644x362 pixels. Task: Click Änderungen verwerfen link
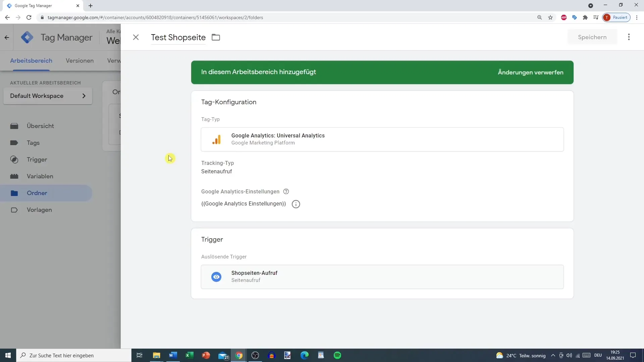tap(530, 72)
